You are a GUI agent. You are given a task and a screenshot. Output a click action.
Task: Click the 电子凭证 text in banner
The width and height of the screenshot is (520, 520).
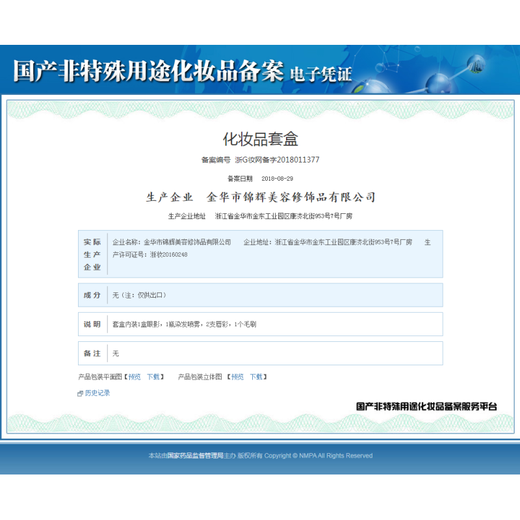(321, 74)
